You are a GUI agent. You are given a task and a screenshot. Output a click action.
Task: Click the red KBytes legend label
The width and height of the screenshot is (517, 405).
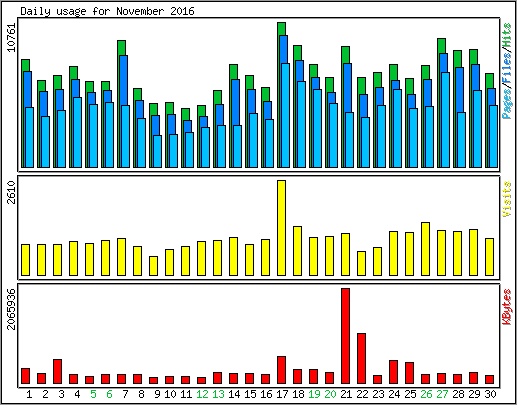[507, 307]
